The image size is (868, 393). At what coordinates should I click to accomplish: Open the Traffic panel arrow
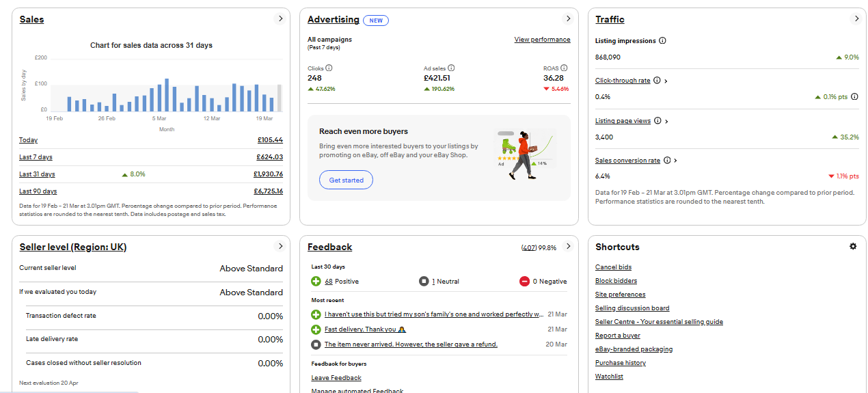point(856,19)
